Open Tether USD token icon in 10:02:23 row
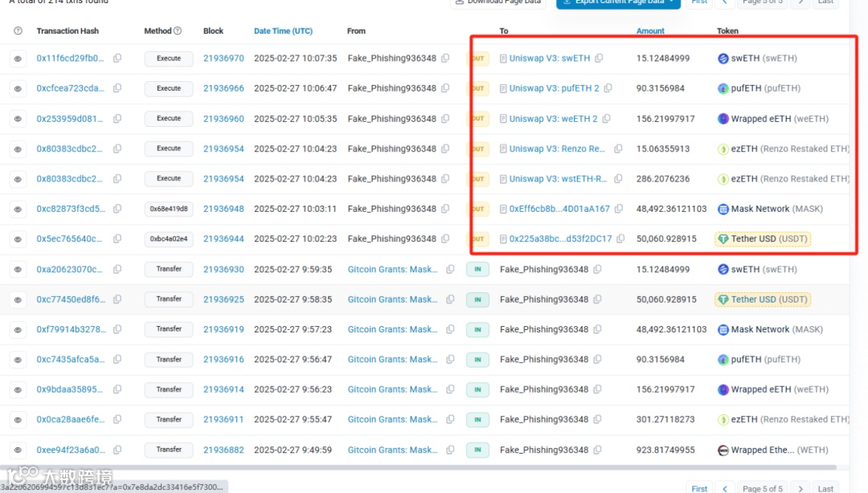The width and height of the screenshot is (868, 493). coord(723,238)
